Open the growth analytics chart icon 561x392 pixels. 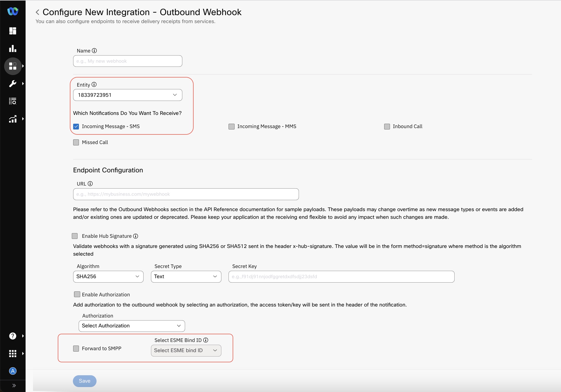coord(13,119)
